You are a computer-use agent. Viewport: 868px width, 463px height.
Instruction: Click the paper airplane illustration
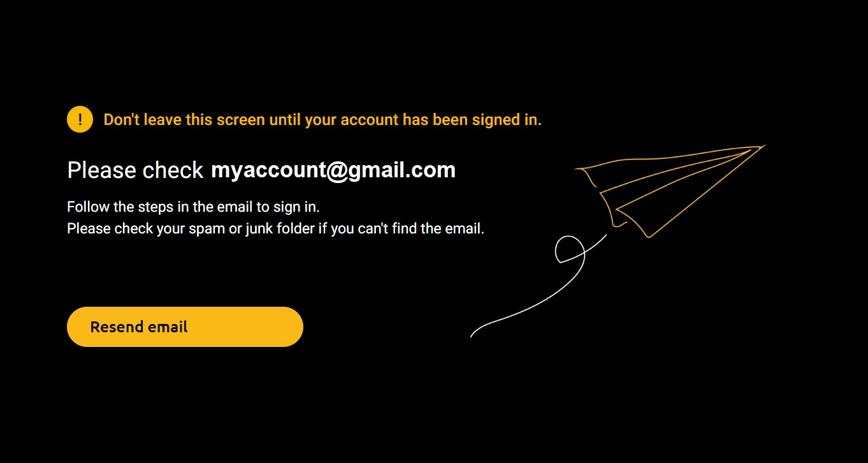click(669, 191)
